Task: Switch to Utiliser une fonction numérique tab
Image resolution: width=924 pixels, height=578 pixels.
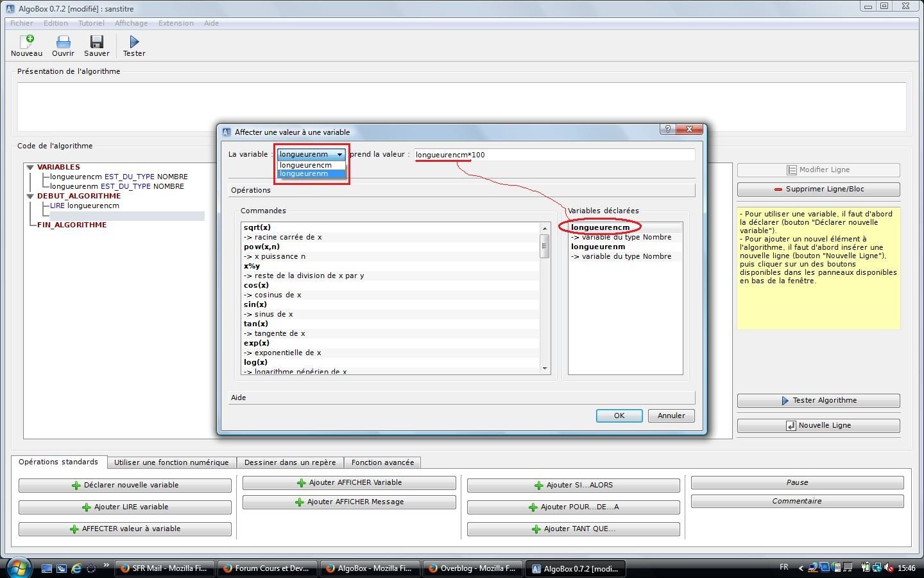Action: (171, 462)
